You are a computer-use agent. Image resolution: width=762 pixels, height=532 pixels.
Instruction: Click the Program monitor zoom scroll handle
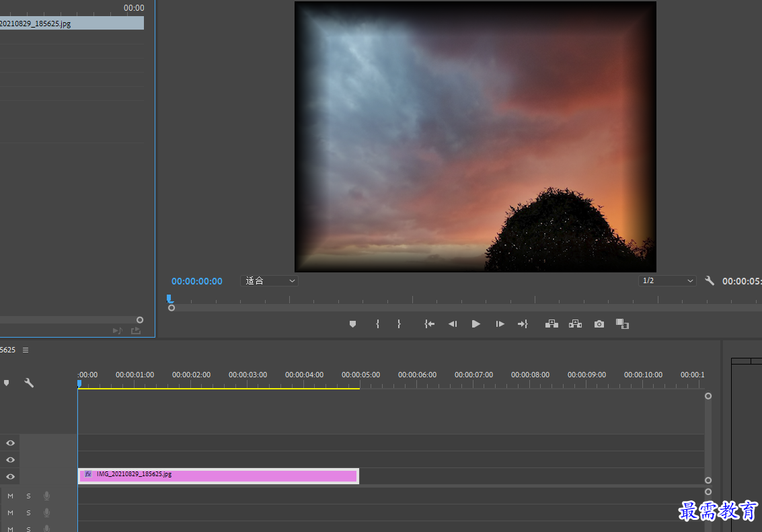[x=171, y=308]
